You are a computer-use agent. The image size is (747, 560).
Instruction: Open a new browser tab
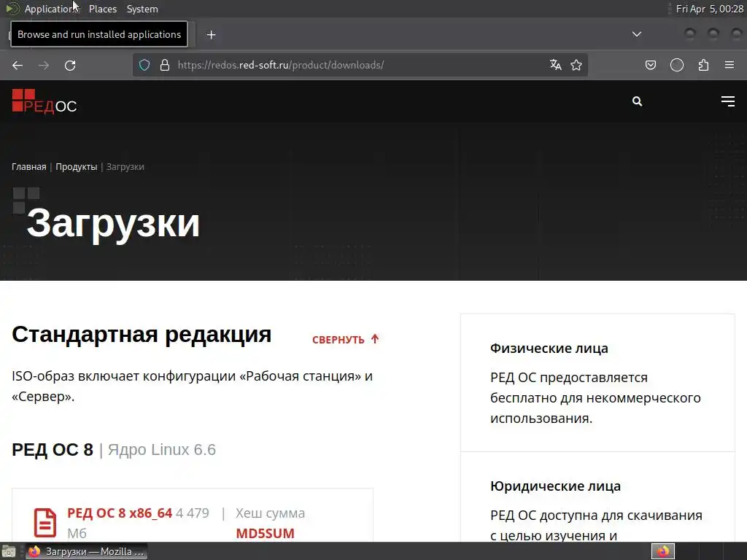211,35
